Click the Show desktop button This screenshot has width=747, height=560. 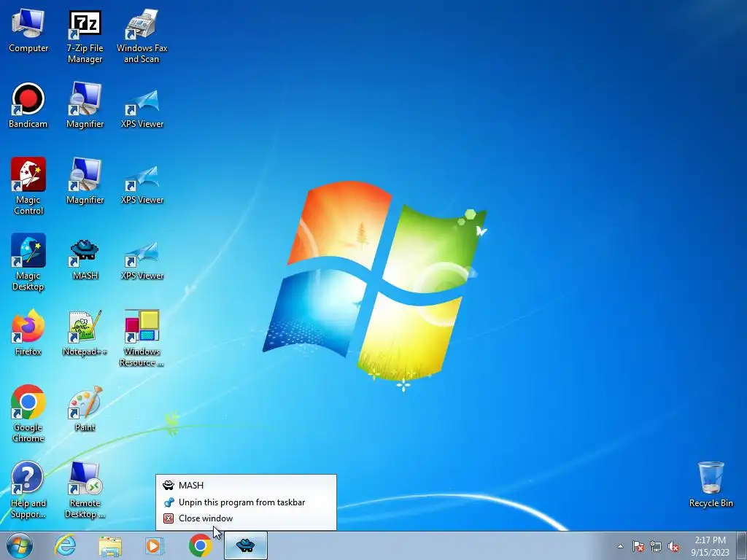742,545
